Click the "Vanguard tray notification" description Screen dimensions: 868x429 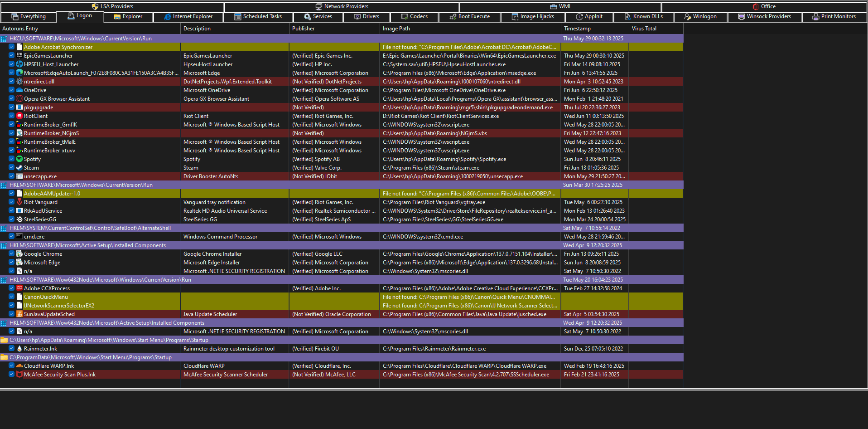click(x=214, y=202)
